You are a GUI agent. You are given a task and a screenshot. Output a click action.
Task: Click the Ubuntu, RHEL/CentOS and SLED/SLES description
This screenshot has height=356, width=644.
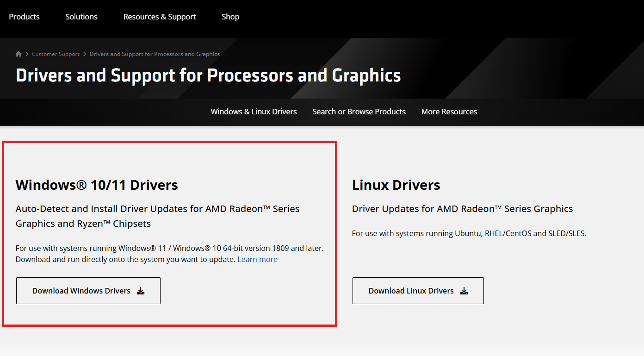[469, 233]
